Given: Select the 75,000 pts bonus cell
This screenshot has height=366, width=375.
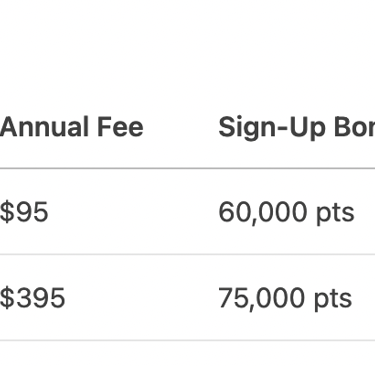Looking at the screenshot, I should click(x=285, y=298).
